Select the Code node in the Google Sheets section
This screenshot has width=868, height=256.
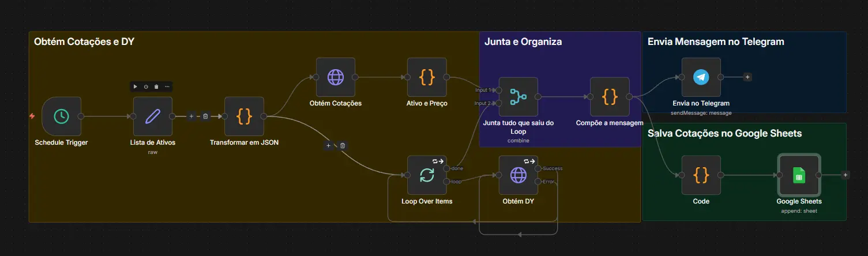701,175
